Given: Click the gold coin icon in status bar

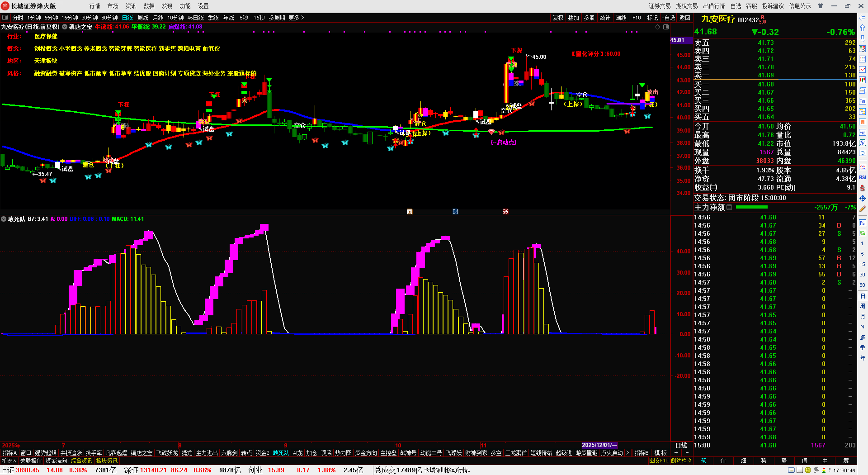Looking at the screenshot, I should tap(808, 470).
